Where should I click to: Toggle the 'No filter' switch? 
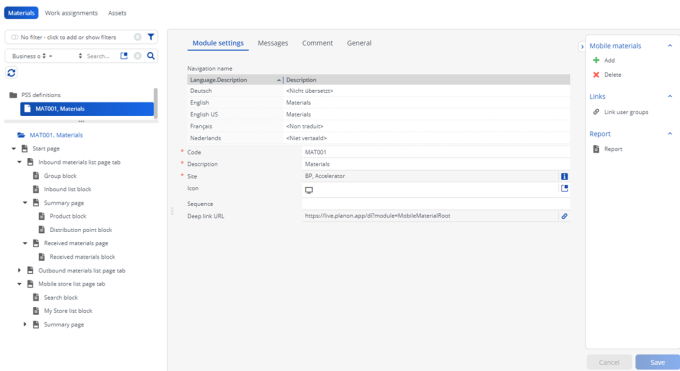tap(14, 37)
